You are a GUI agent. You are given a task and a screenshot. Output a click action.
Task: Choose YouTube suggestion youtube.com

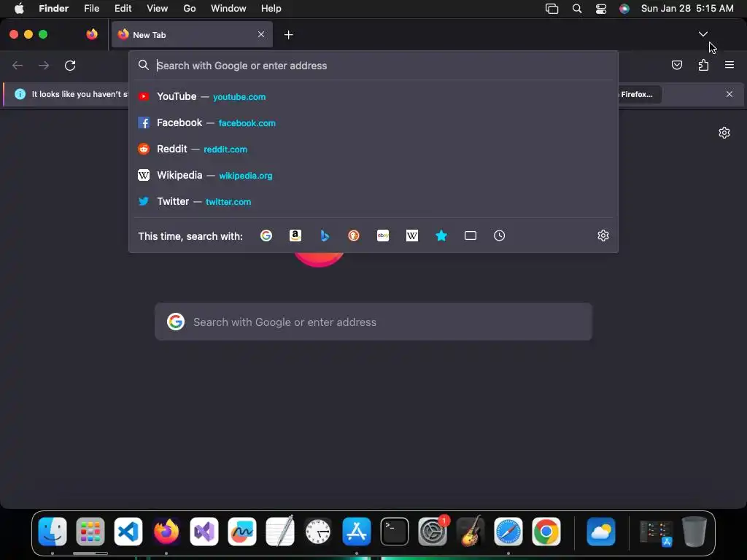coord(373,97)
